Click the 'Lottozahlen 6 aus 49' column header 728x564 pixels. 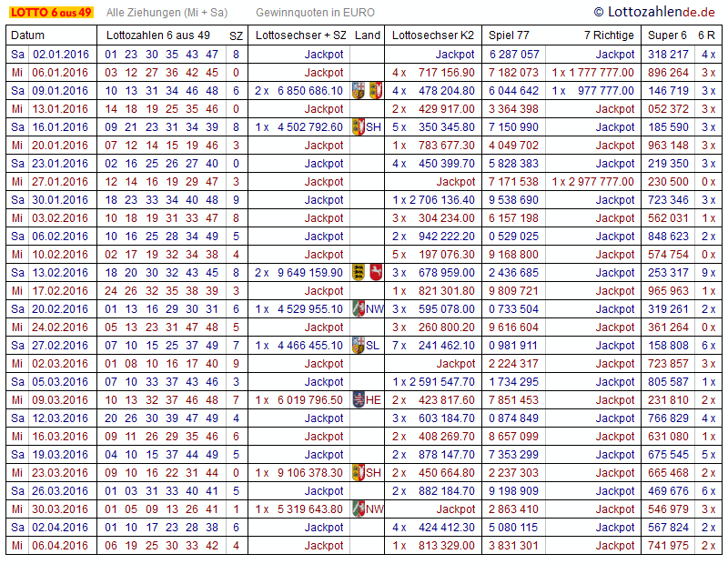click(x=157, y=35)
